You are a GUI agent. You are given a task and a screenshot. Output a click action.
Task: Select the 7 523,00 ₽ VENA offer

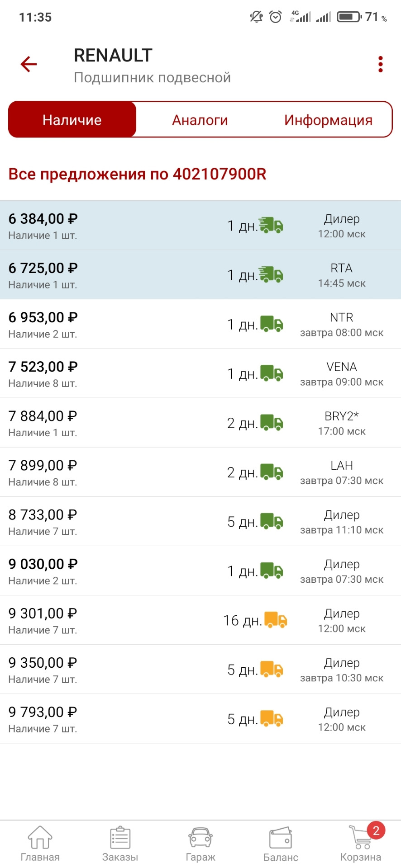(x=200, y=373)
